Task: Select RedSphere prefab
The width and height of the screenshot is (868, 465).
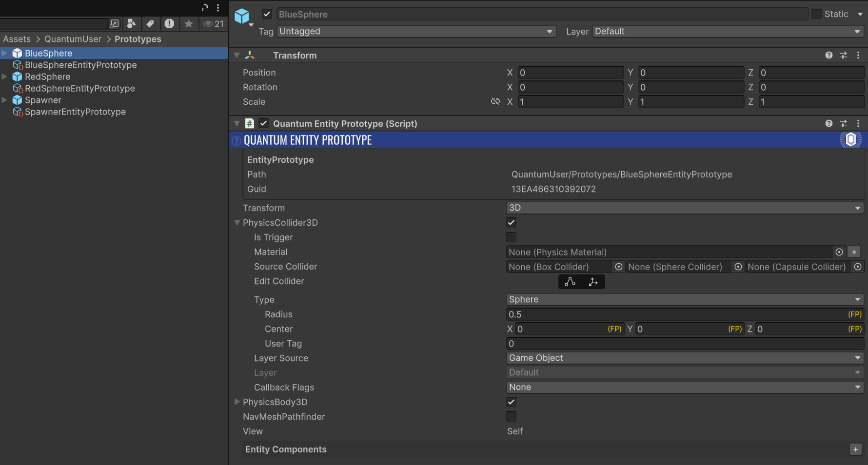Action: [x=48, y=77]
